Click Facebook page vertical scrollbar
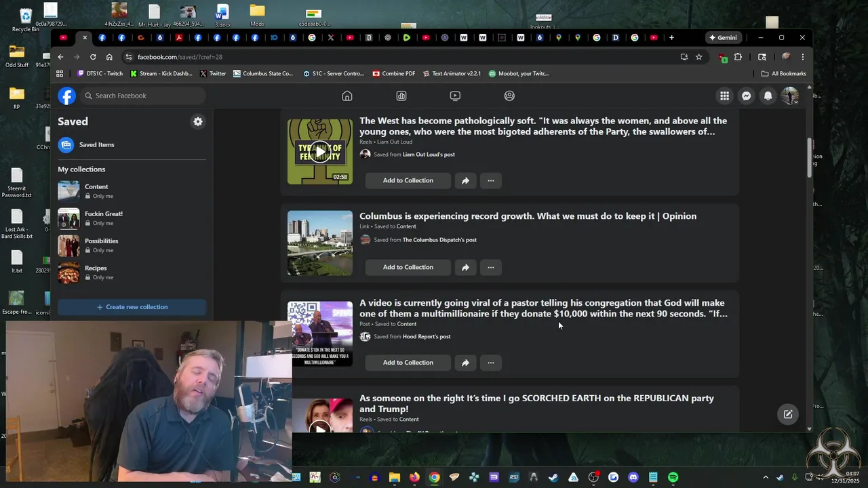The width and height of the screenshot is (868, 488). tap(808, 158)
